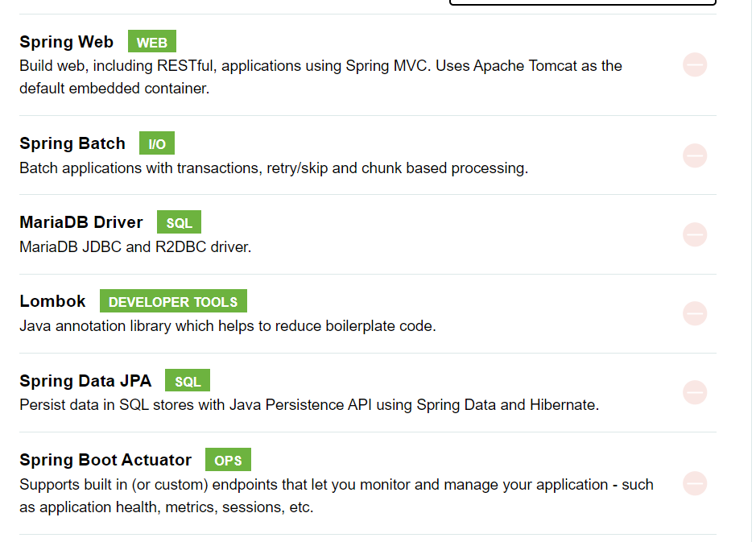Image resolution: width=756 pixels, height=542 pixels.
Task: Select the Spring Batch title
Action: [x=72, y=143]
